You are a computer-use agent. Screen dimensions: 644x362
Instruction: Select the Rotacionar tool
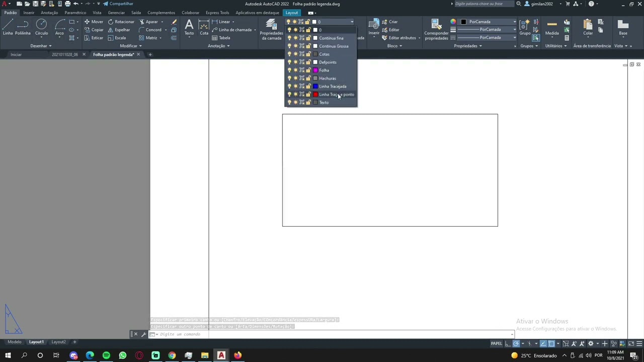click(121, 22)
